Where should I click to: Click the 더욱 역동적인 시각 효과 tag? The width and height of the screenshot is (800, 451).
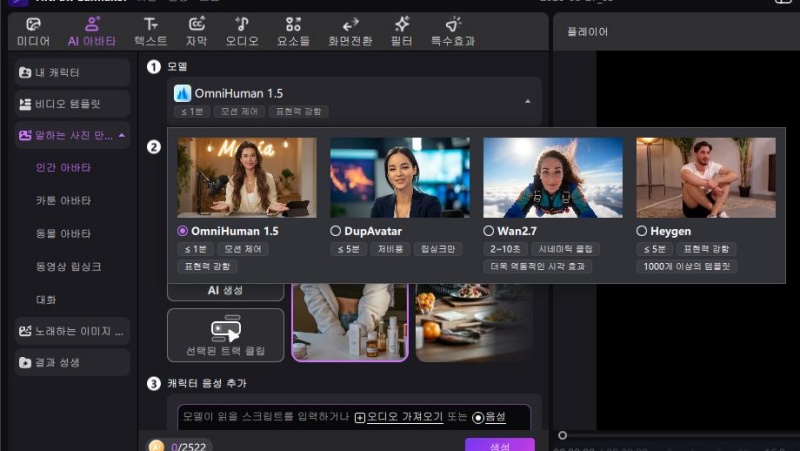(538, 266)
